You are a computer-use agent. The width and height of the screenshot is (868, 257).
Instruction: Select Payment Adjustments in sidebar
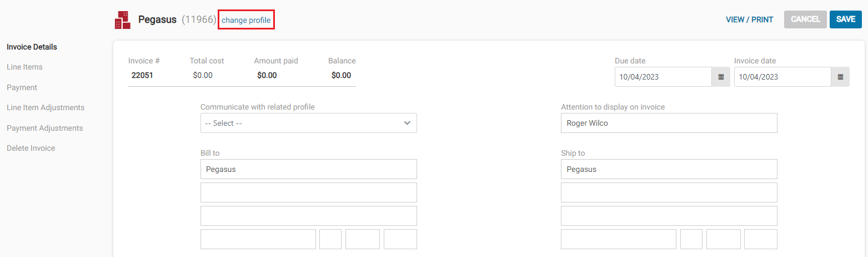[44, 128]
